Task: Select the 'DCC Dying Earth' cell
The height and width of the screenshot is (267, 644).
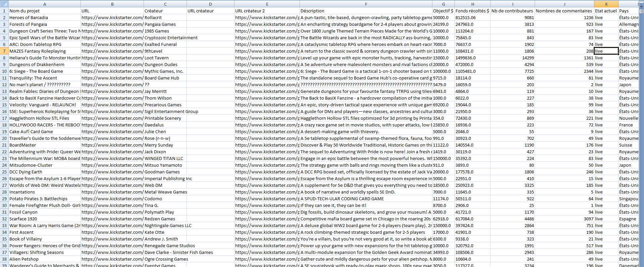Action: (45, 172)
